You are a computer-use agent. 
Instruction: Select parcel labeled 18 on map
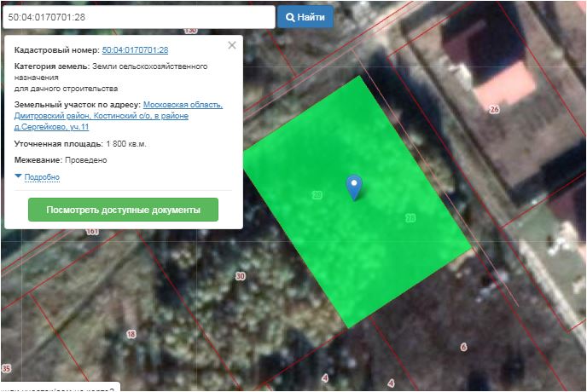[131, 335]
